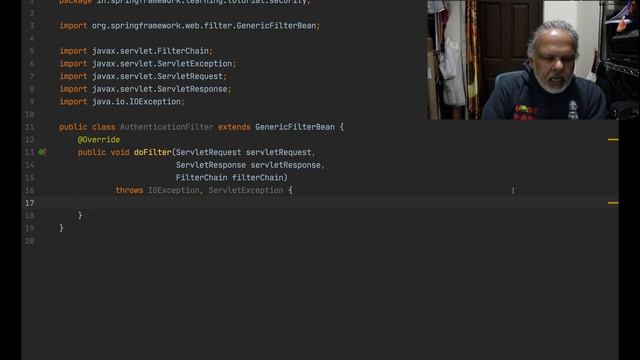Click the servletRequest parameter name
Image resolution: width=640 pixels, height=360 pixels.
click(278, 152)
